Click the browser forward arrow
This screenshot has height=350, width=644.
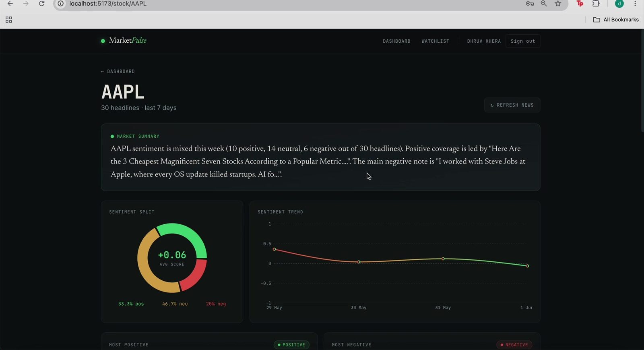coord(26,4)
